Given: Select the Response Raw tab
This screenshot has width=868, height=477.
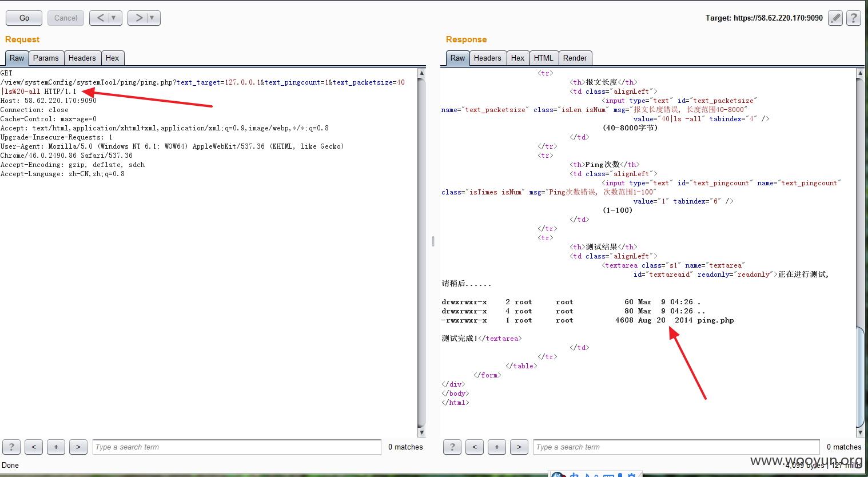Looking at the screenshot, I should pos(457,58).
